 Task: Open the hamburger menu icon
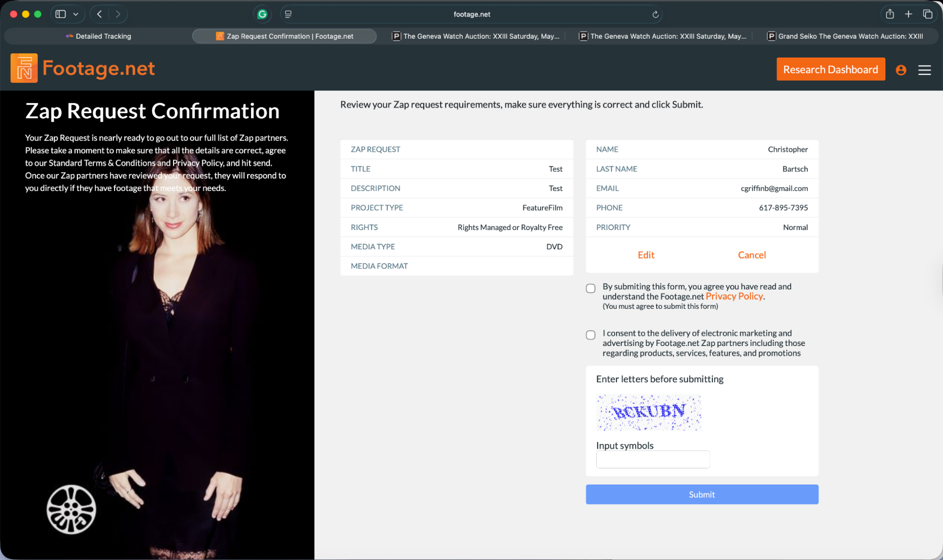[924, 70]
